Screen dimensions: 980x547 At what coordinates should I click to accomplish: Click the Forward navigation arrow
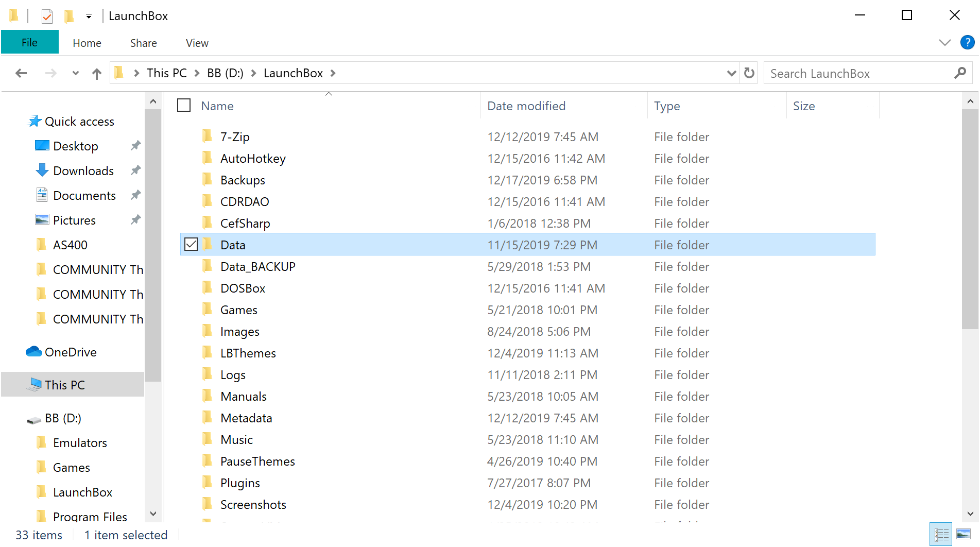pos(50,73)
